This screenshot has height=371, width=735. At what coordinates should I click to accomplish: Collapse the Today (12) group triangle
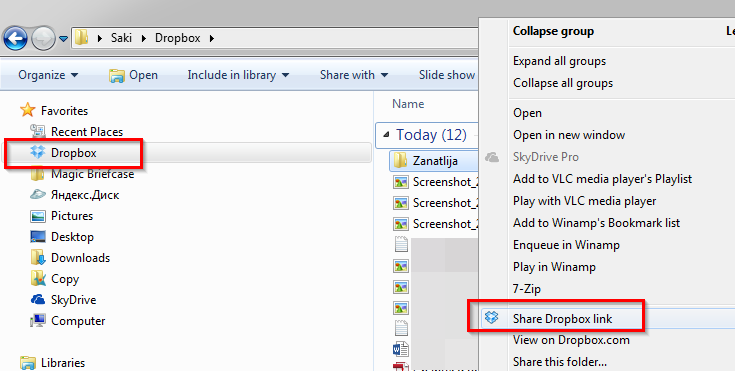tap(386, 135)
